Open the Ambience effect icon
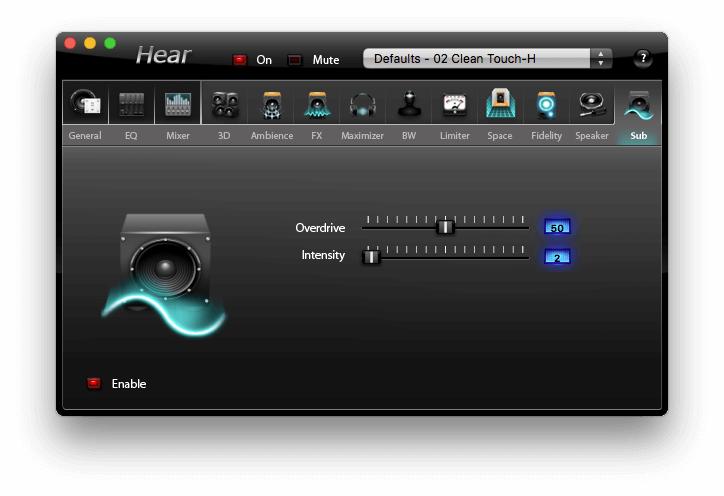 271,104
